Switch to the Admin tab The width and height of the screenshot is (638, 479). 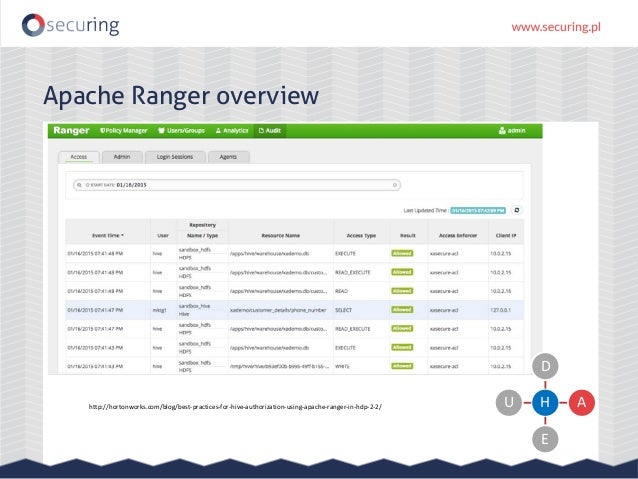122,157
